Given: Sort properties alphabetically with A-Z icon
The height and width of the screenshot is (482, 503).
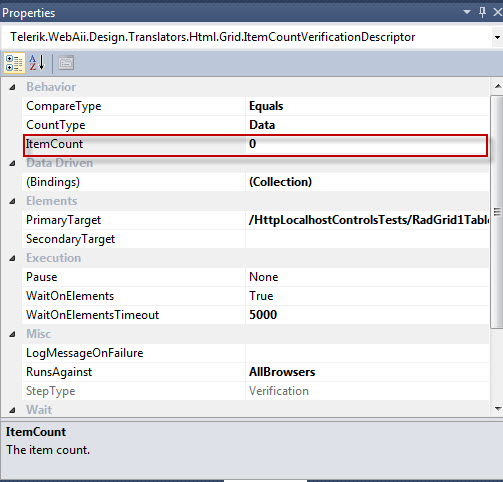Looking at the screenshot, I should [37, 63].
